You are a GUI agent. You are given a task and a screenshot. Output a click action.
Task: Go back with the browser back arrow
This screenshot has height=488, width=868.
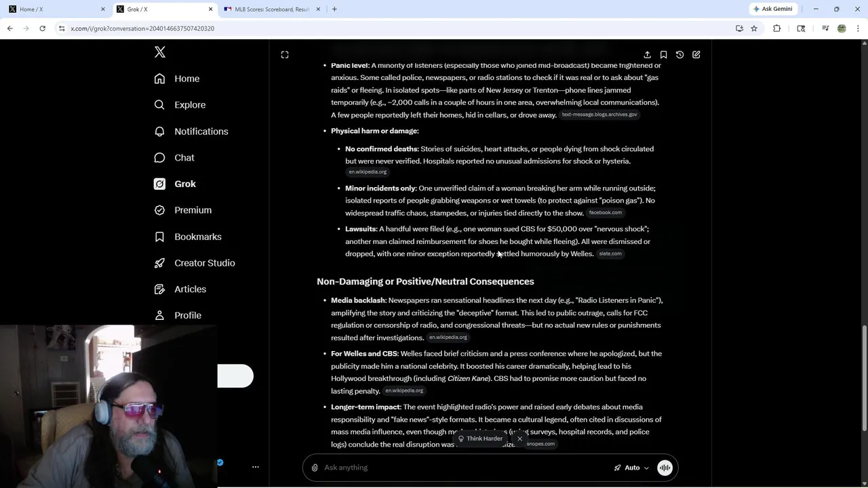10,28
